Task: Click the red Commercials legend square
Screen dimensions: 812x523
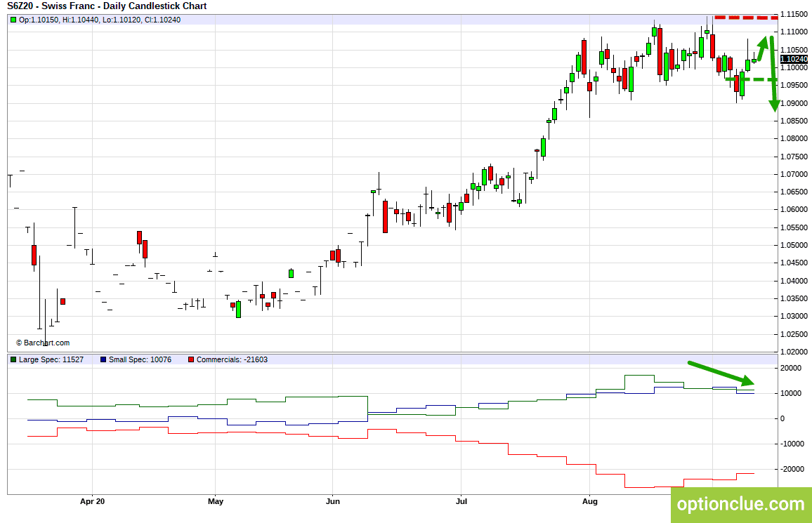Action: point(191,359)
